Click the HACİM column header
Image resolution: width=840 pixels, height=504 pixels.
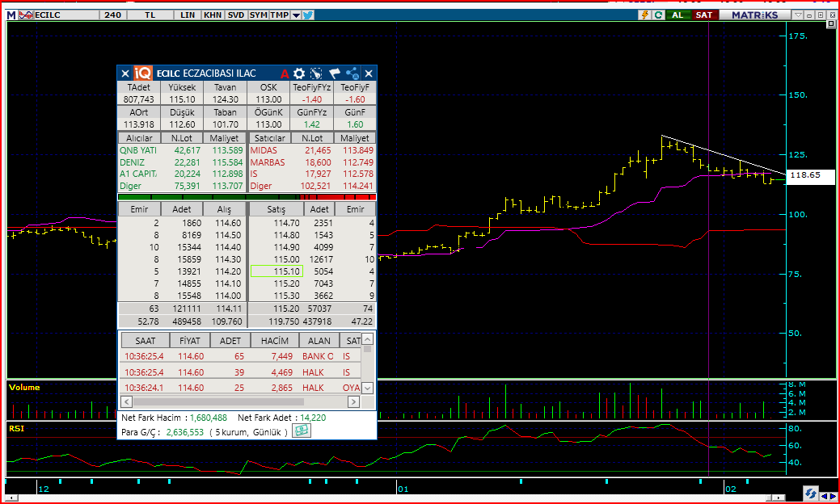click(x=275, y=340)
